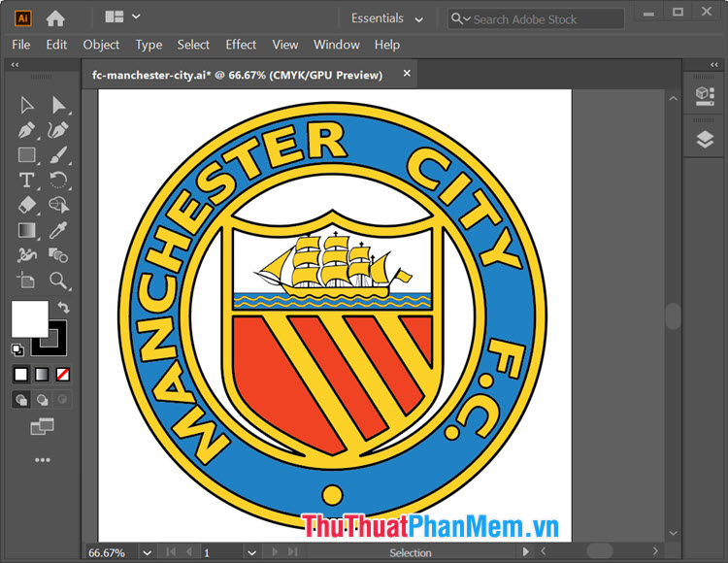
Task: Click the black Stroke swatch
Action: coord(58,348)
